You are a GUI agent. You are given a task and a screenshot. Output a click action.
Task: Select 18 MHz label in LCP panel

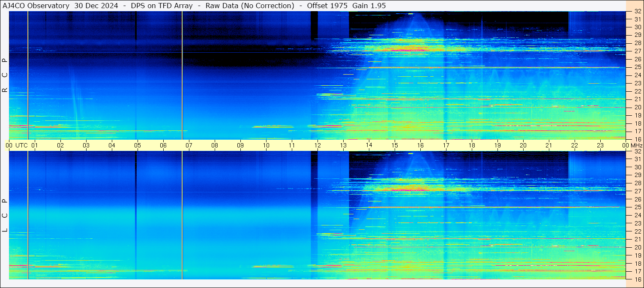click(638, 263)
